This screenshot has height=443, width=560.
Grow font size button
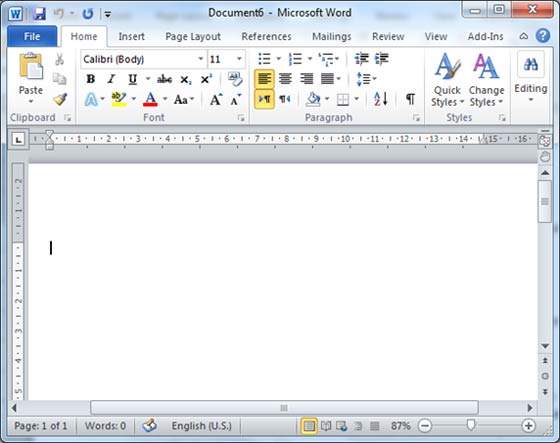click(216, 99)
